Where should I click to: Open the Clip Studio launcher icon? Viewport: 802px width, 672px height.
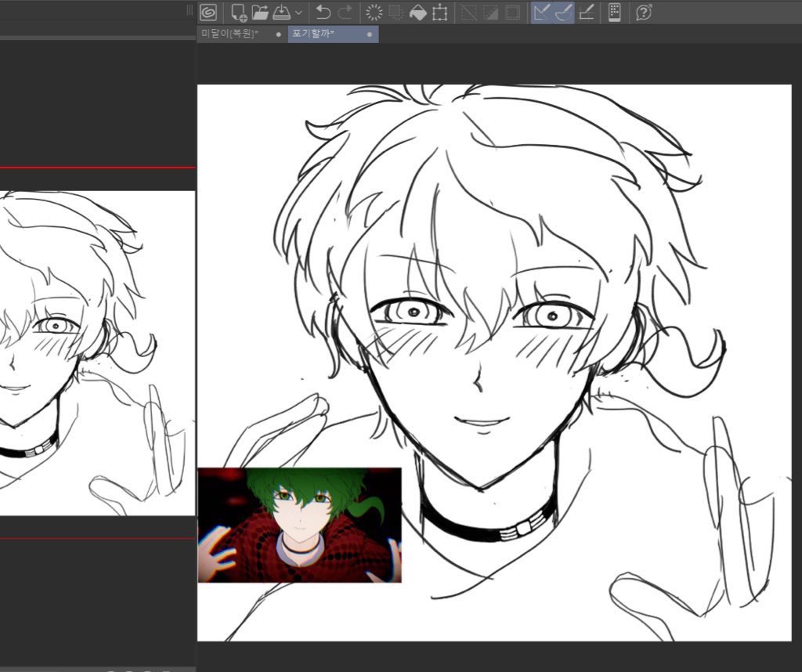pyautogui.click(x=208, y=12)
